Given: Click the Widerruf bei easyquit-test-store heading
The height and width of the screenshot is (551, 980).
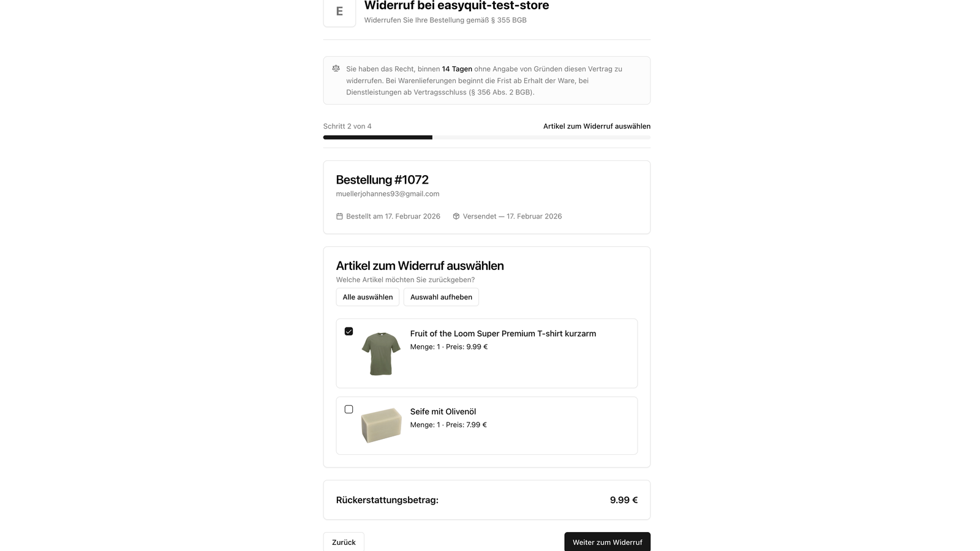Looking at the screenshot, I should [456, 6].
